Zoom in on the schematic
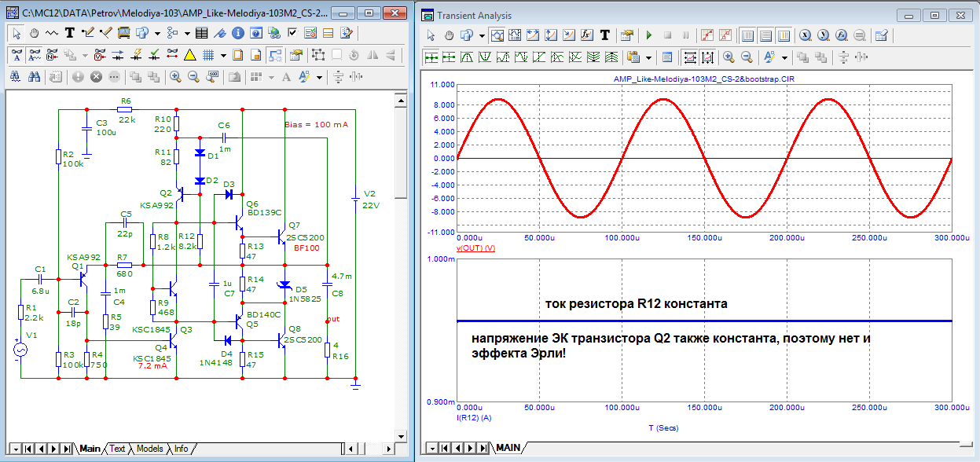The height and width of the screenshot is (462, 980). 174,77
